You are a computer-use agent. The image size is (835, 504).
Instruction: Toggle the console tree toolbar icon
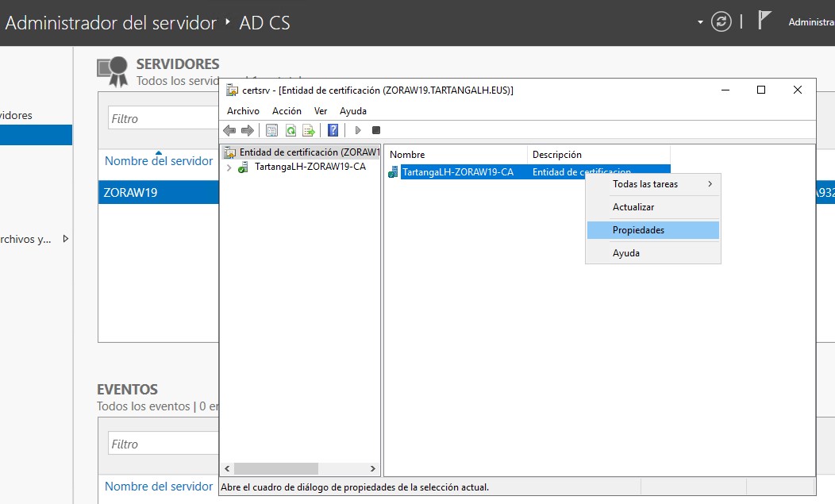271,130
